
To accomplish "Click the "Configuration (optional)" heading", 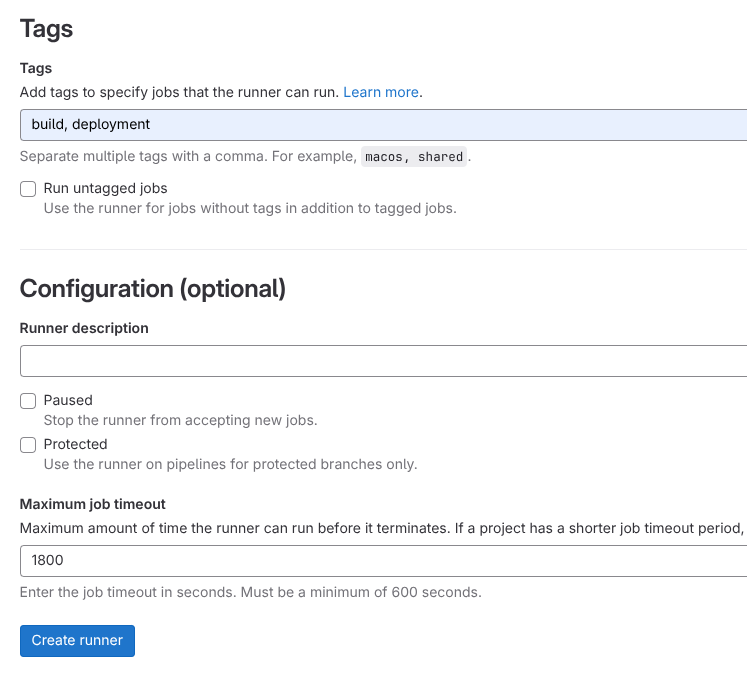I will 153,289.
